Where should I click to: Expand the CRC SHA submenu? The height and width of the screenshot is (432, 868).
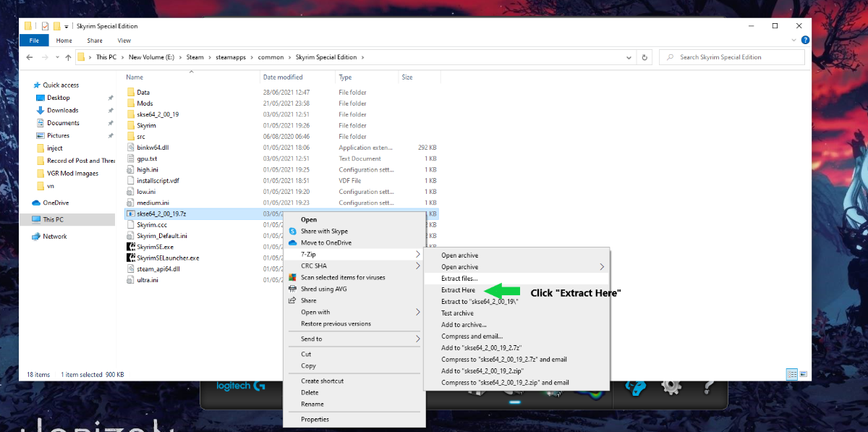[354, 266]
